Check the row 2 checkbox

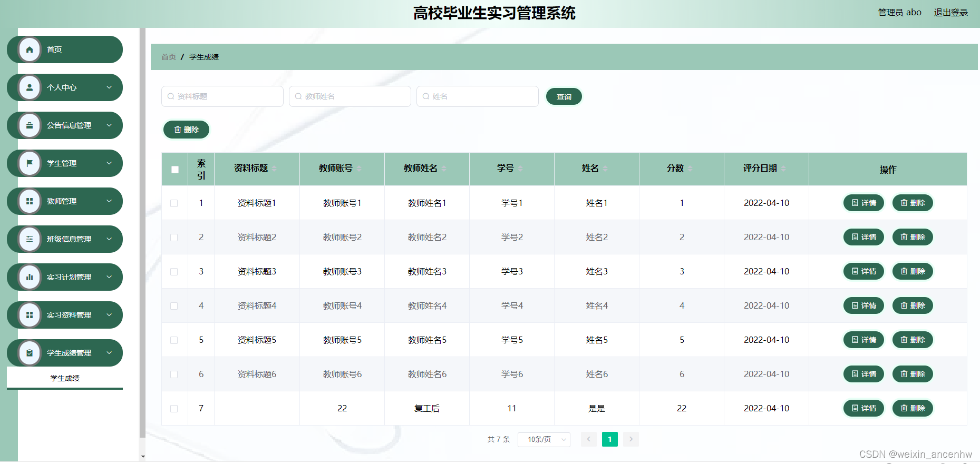pos(174,238)
